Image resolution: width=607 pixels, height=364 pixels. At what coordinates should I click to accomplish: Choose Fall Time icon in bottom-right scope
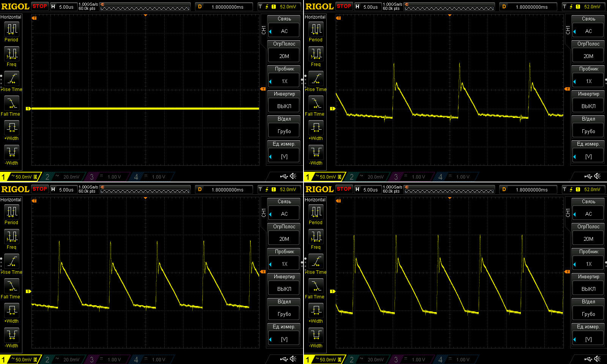pos(316,286)
